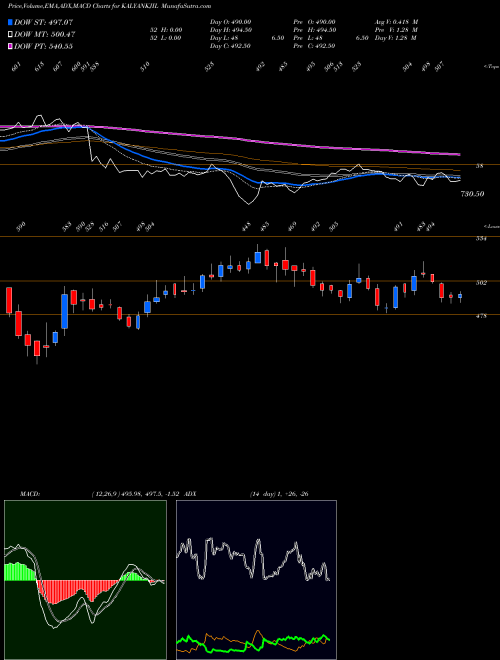Click the blue DOW ST legend swatch
500x660 pixels.
click(x=10, y=22)
